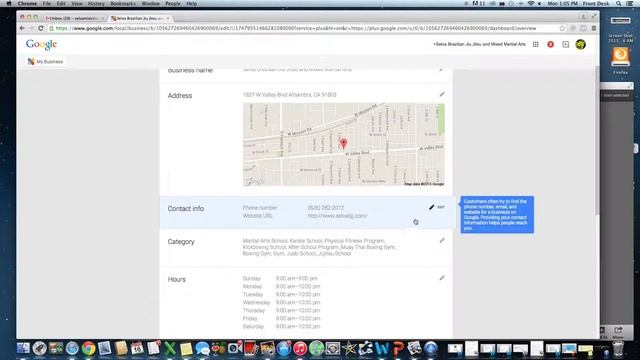Click the Hours row edit pencil
Viewport: 640px width, 360px height.
click(442, 278)
